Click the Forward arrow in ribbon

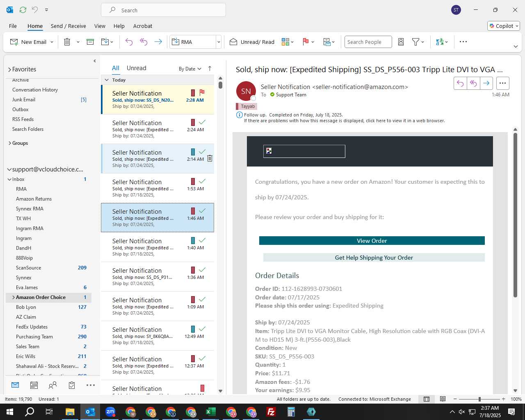[158, 42]
